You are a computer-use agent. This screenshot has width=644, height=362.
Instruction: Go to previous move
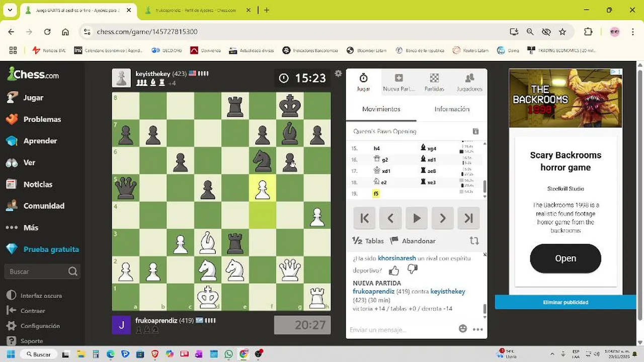click(390, 218)
